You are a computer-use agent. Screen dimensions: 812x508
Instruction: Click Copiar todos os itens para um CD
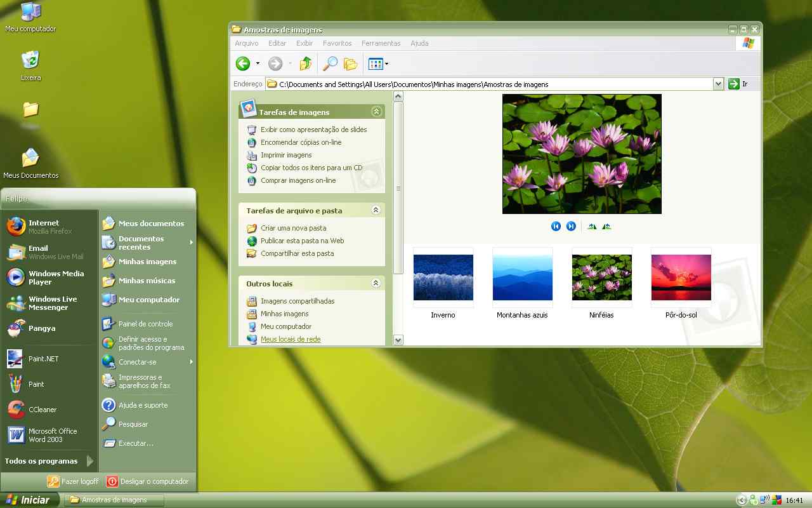coord(311,168)
